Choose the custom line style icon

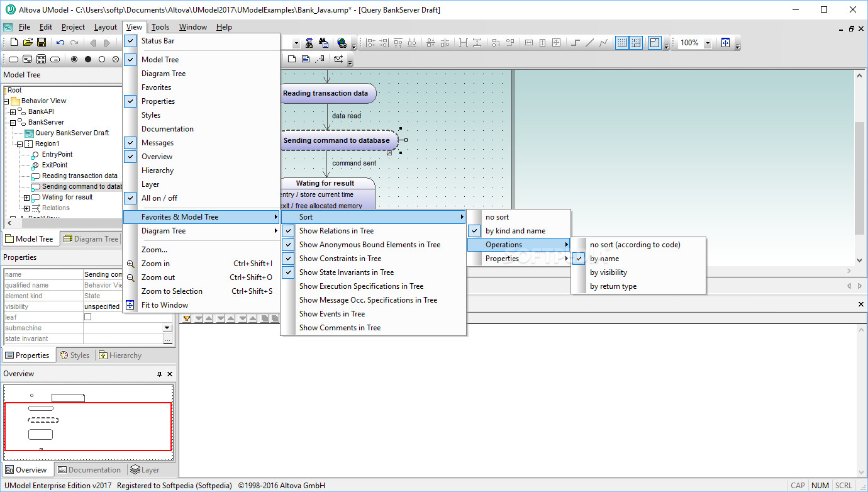tap(604, 43)
